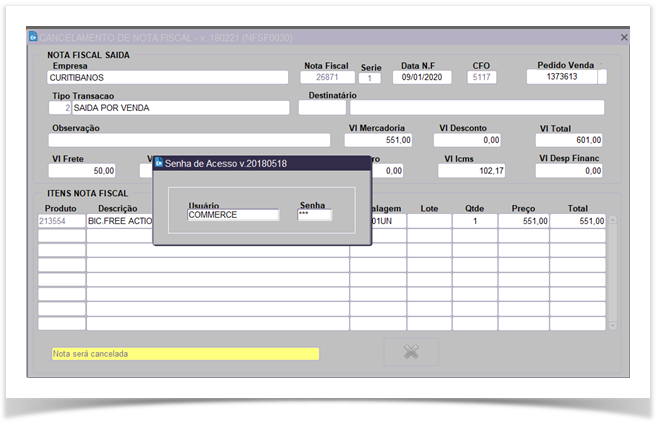The image size is (664, 427).
Task: Click the Vl Desconto field 0,00
Action: pos(467,140)
